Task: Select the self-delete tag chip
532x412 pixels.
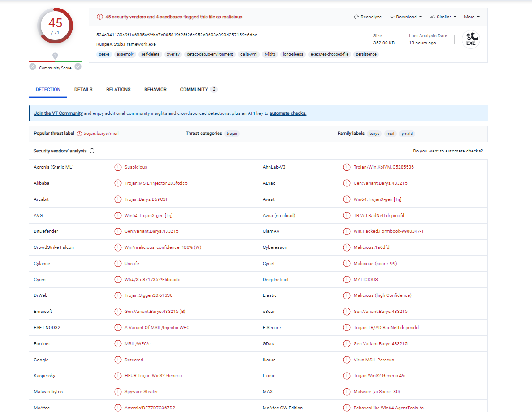Action: click(x=150, y=54)
